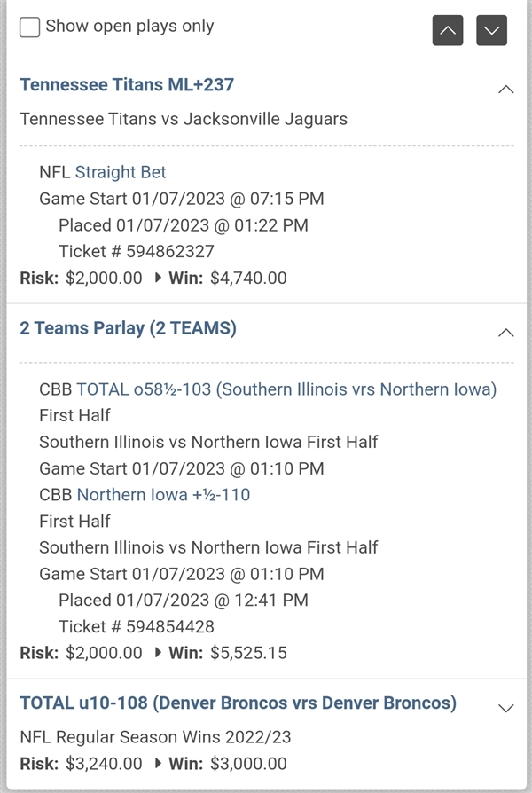Enable the Show open plays only checkbox
Image resolution: width=532 pixels, height=793 pixels.
coord(29,27)
